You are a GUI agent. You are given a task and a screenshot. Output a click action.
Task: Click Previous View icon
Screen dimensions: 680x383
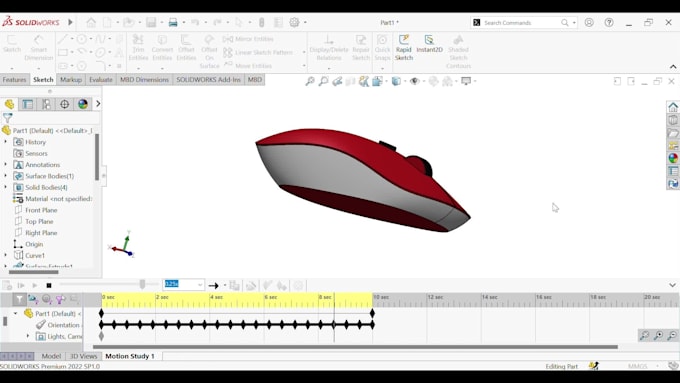pyautogui.click(x=337, y=81)
